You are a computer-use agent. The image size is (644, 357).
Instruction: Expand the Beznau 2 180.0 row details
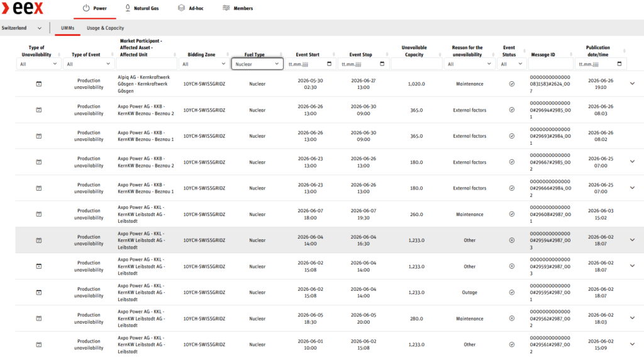[x=633, y=162]
